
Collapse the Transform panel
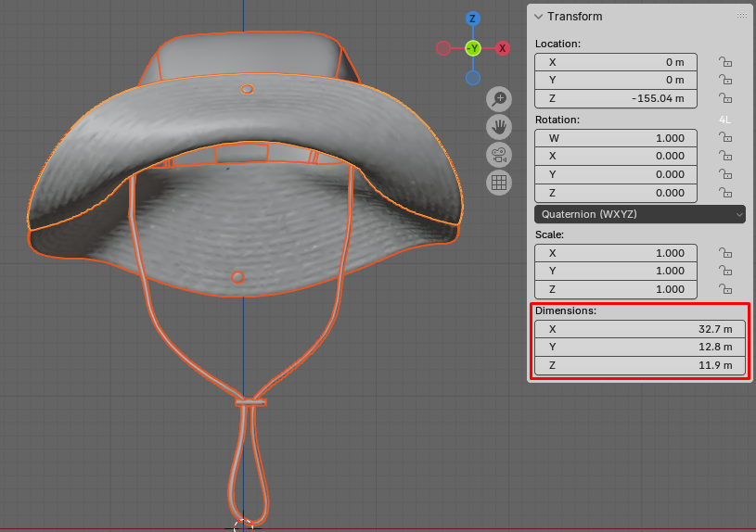pyautogui.click(x=539, y=17)
